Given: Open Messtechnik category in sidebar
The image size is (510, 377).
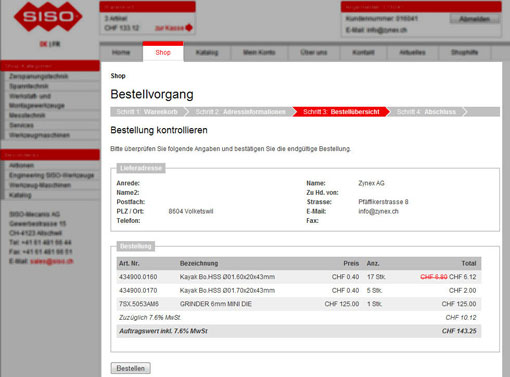Looking at the screenshot, I should [27, 116].
